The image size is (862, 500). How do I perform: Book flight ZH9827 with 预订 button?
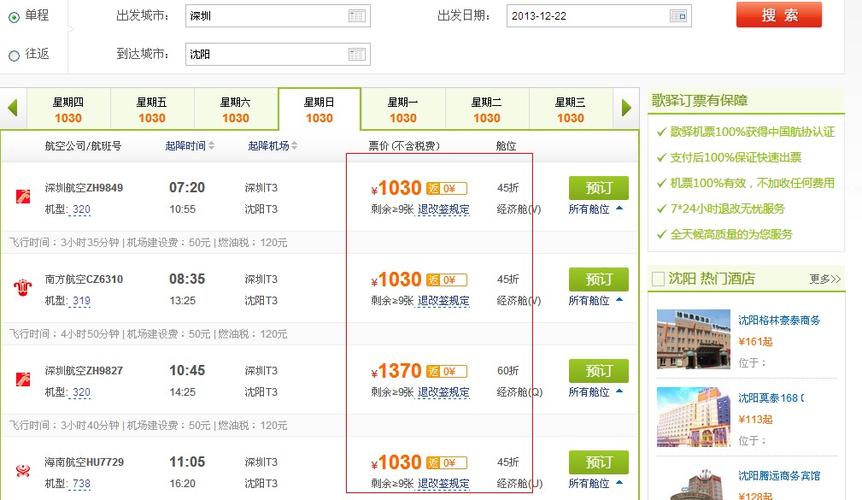click(x=599, y=371)
